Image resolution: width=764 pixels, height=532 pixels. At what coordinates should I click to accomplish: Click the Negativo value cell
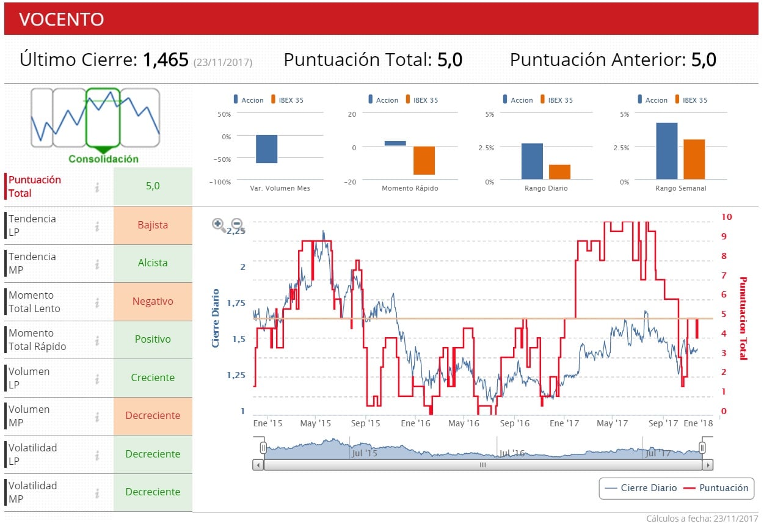(x=153, y=302)
